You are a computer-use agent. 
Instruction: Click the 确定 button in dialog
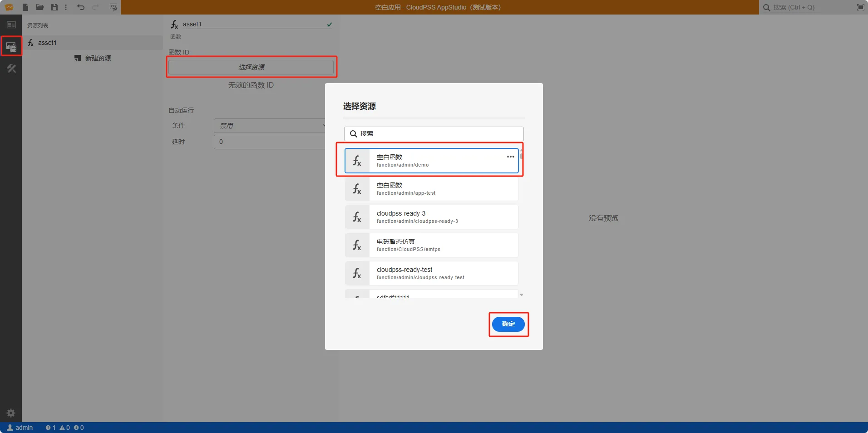(508, 324)
